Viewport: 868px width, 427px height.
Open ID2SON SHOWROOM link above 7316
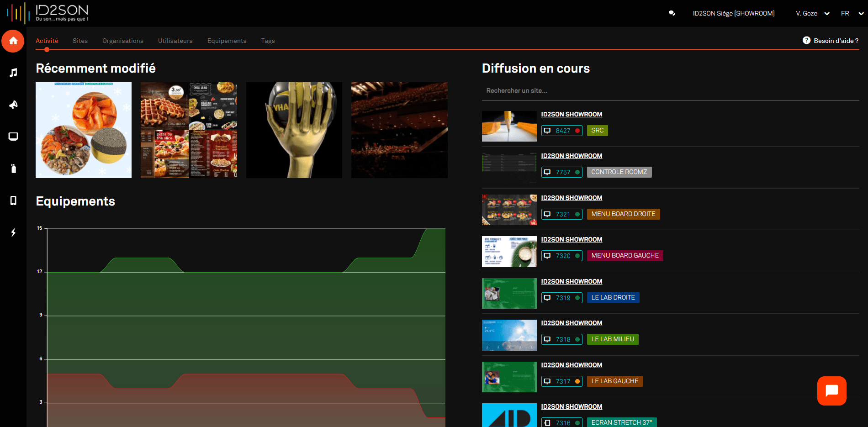click(x=572, y=406)
